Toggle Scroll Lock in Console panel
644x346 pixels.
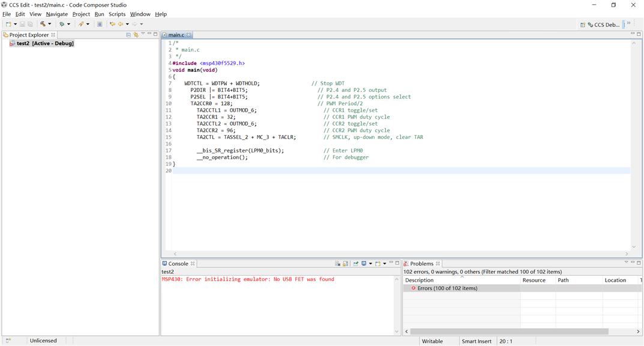click(346, 264)
